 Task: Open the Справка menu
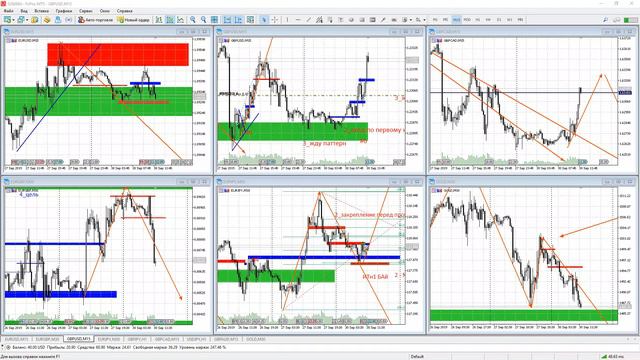(x=124, y=11)
